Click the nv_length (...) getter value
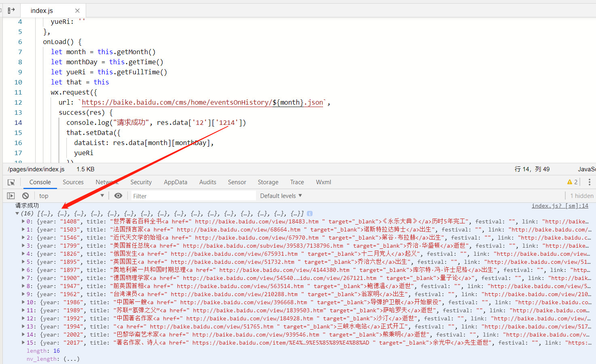This screenshot has width=596, height=364. coord(72,359)
